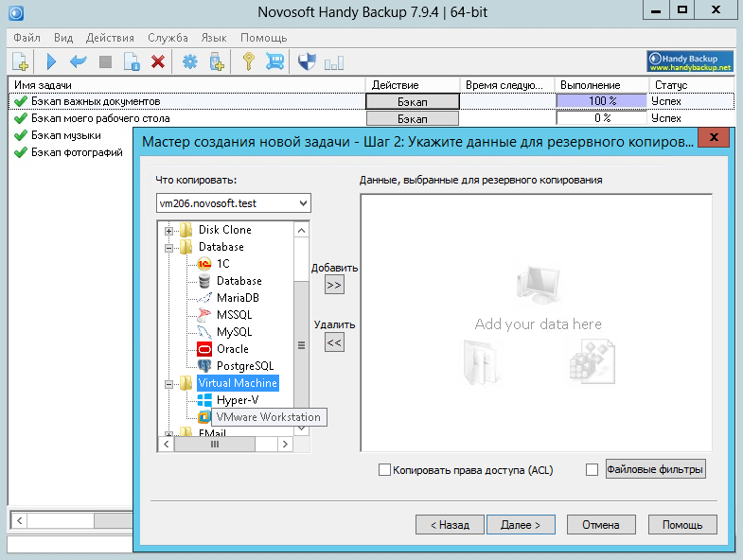Open settings with blue gear icon
The image size is (743, 560).
pyautogui.click(x=190, y=61)
